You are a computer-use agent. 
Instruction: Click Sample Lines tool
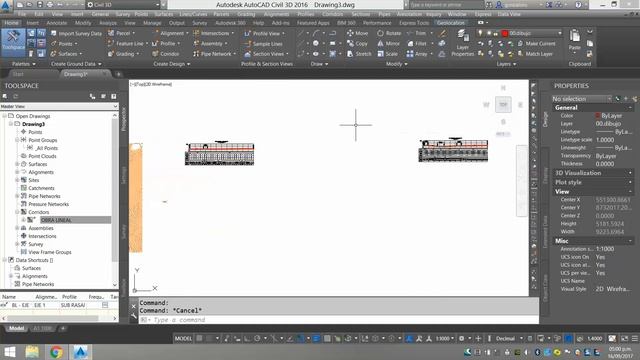click(263, 44)
